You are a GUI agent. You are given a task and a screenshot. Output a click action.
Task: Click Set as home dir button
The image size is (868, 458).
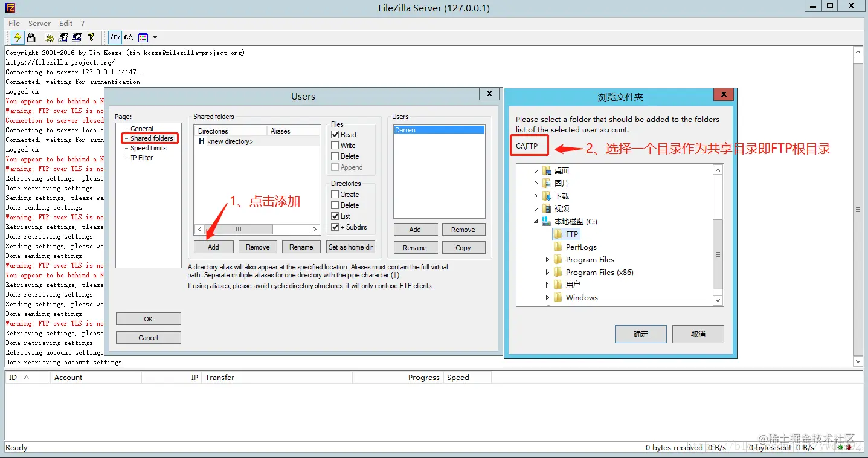click(350, 247)
